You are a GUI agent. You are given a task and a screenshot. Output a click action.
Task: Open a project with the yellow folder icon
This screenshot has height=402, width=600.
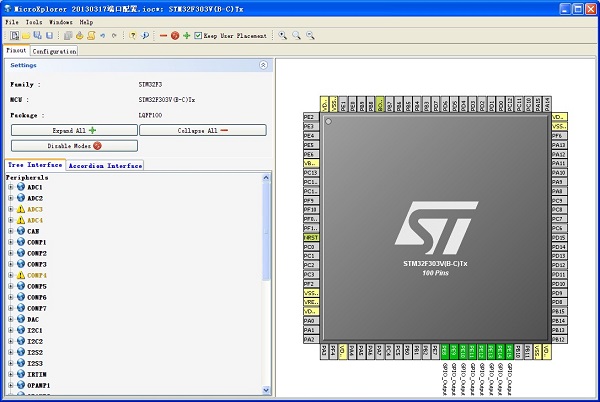(x=27, y=36)
